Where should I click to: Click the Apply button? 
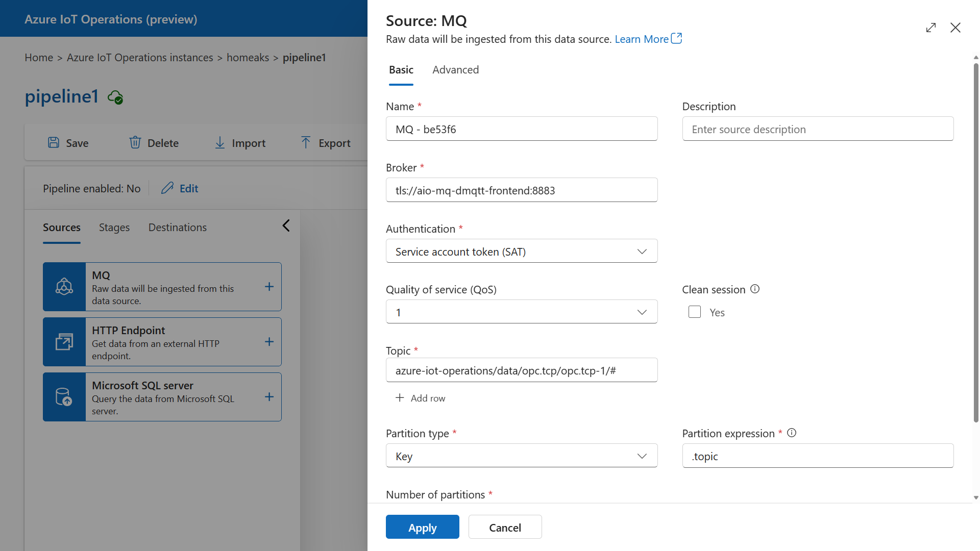click(423, 527)
